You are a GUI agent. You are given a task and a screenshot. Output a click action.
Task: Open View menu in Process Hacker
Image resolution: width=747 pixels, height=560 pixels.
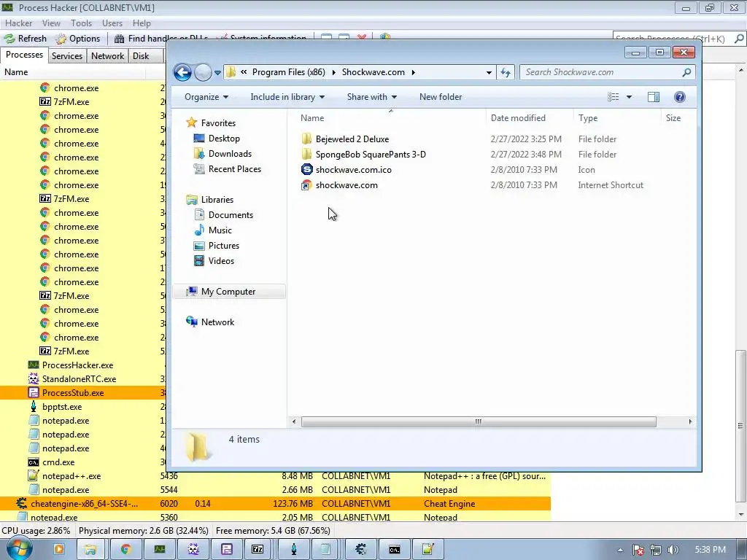pyautogui.click(x=51, y=23)
